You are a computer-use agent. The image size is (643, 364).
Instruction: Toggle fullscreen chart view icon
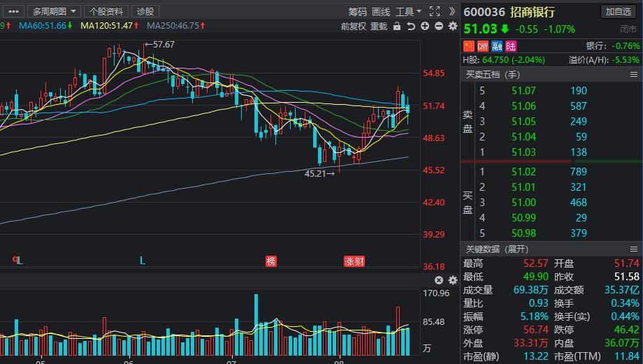click(x=435, y=11)
